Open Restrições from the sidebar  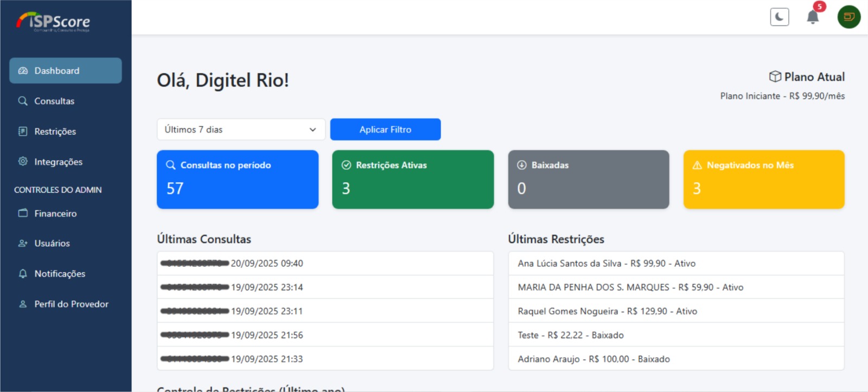[55, 132]
